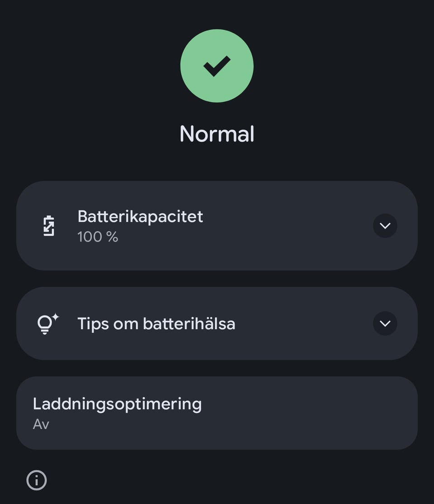Open the info icon at the bottom
The image size is (434, 504).
coord(37,480)
